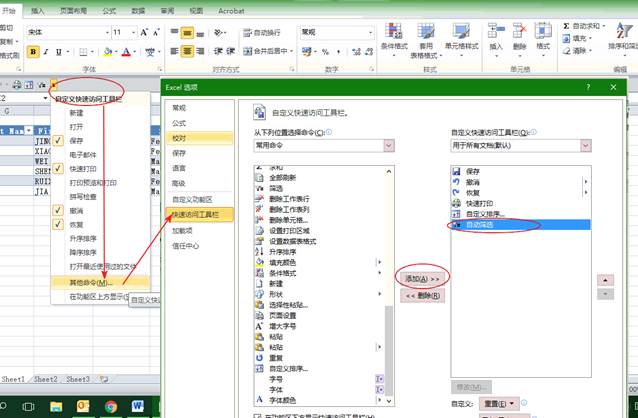Toggle bold formatting in the ribbon
The height and width of the screenshot is (418, 638).
coord(32,52)
